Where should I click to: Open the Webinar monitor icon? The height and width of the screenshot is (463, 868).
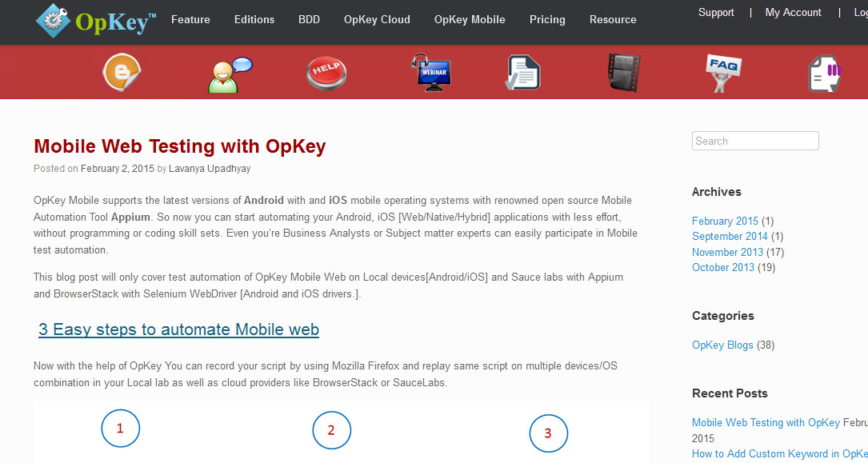[x=431, y=73]
